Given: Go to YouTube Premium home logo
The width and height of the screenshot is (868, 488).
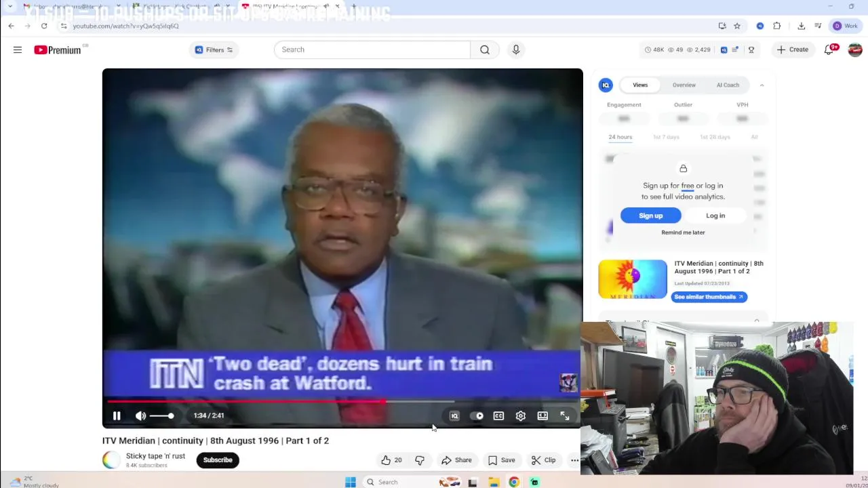Looking at the screenshot, I should 58,49.
